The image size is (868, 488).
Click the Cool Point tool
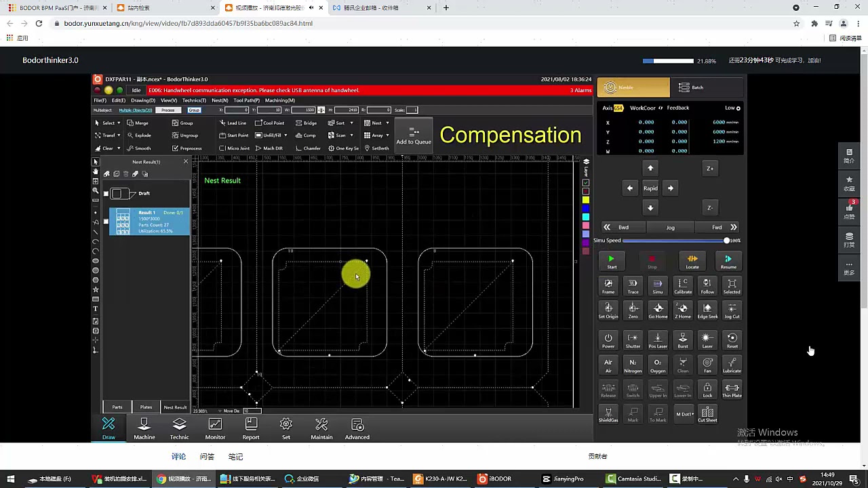[269, 123]
